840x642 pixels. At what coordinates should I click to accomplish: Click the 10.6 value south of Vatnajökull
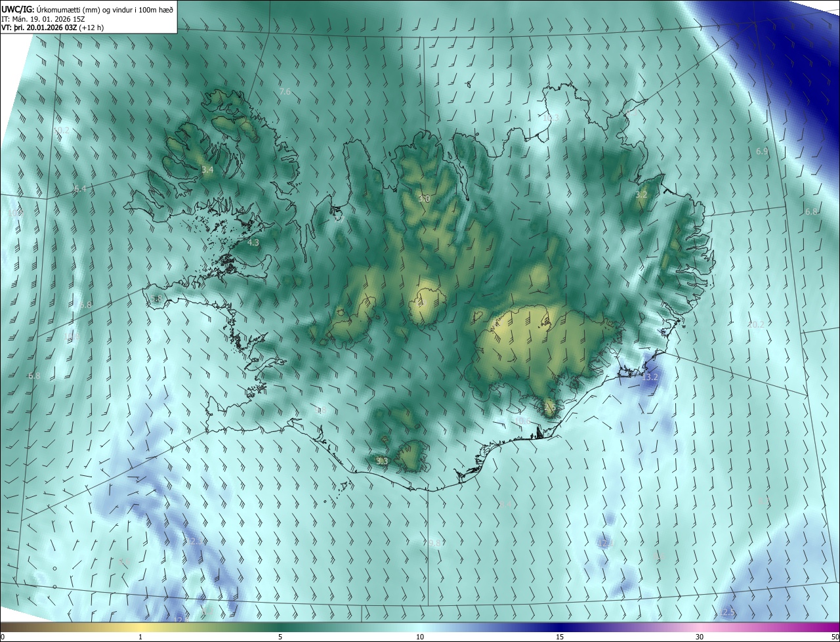pyautogui.click(x=522, y=421)
